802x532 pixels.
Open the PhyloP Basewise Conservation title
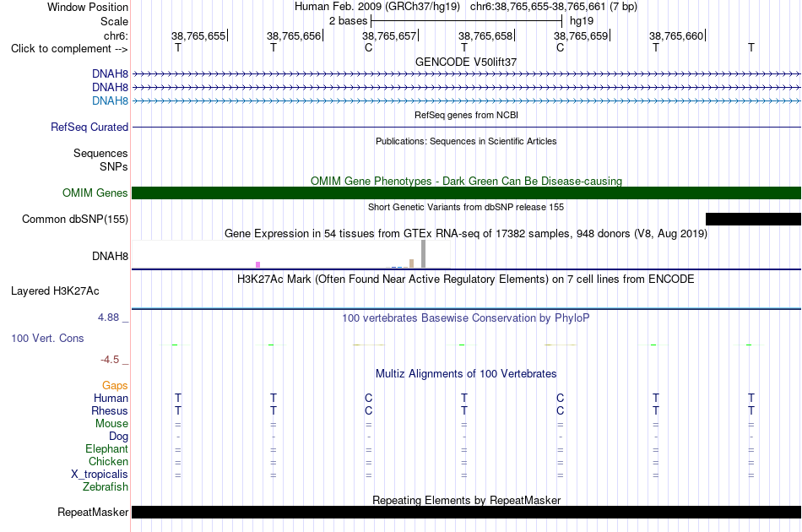(466, 318)
